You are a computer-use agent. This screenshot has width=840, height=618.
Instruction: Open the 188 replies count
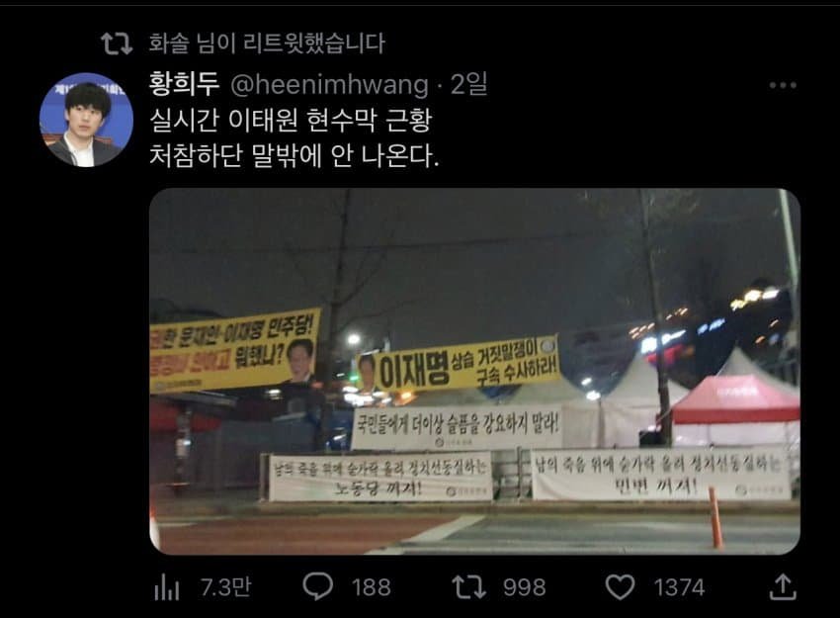[x=372, y=587]
